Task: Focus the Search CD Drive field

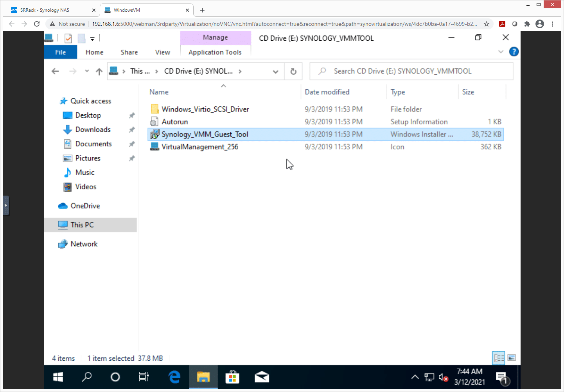Action: tap(411, 71)
